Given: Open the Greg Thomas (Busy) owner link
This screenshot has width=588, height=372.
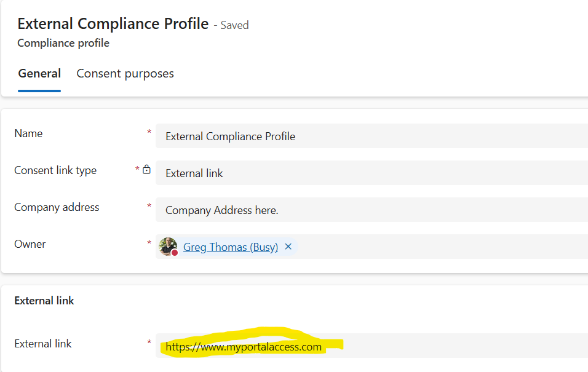Looking at the screenshot, I should tap(231, 247).
